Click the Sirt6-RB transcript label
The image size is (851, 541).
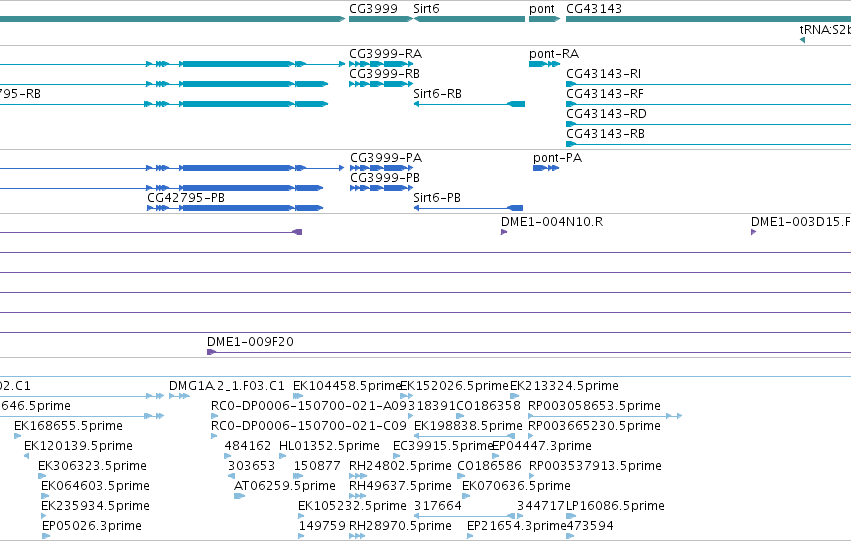pyautogui.click(x=437, y=94)
